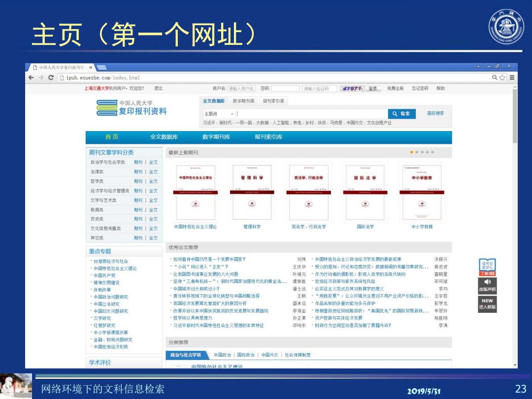Close the 中国人民大学复印报刊 browser tab
Viewport: 532px width, 399px height.
tap(91, 67)
